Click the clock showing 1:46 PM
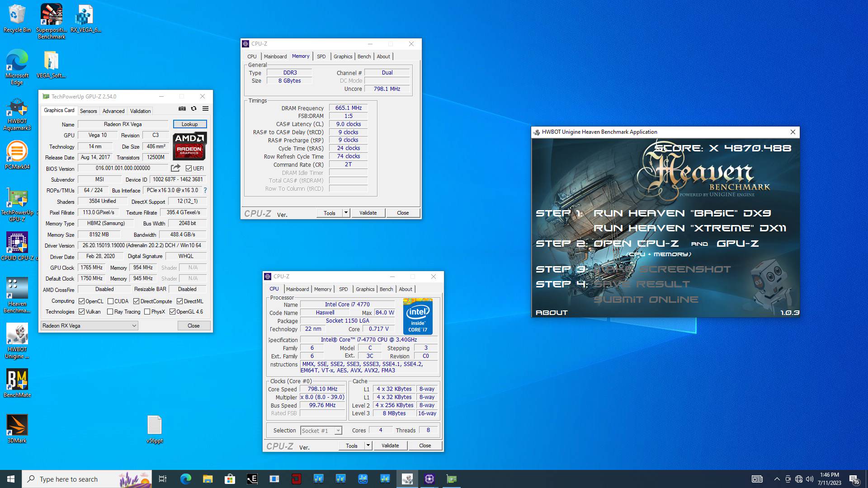 (x=829, y=479)
